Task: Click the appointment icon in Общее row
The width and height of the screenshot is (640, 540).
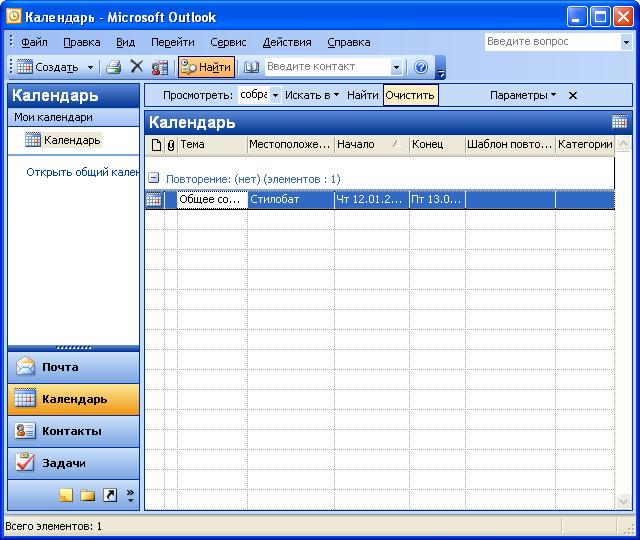Action: (154, 200)
